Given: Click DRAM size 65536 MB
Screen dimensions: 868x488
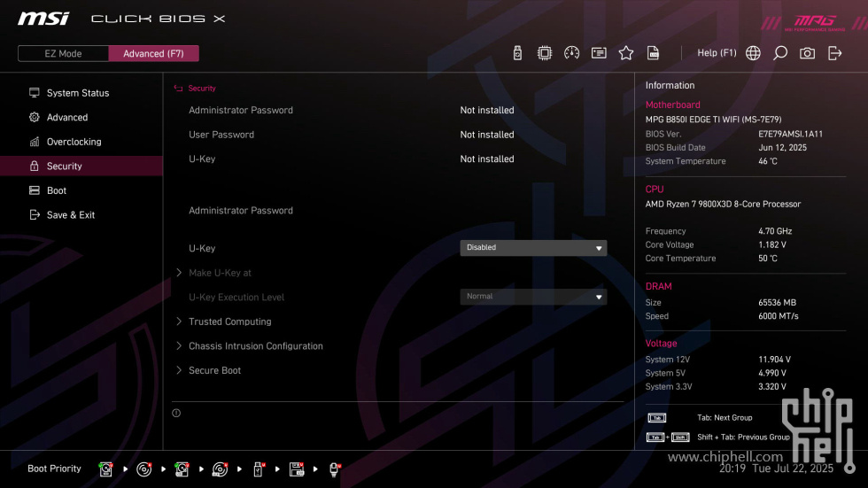Looking at the screenshot, I should (778, 303).
